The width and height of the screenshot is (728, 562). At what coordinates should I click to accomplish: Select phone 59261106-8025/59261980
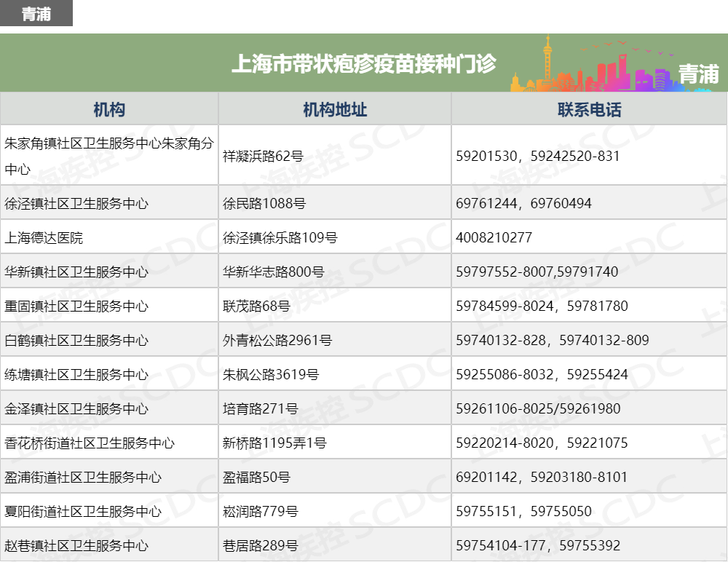point(538,408)
